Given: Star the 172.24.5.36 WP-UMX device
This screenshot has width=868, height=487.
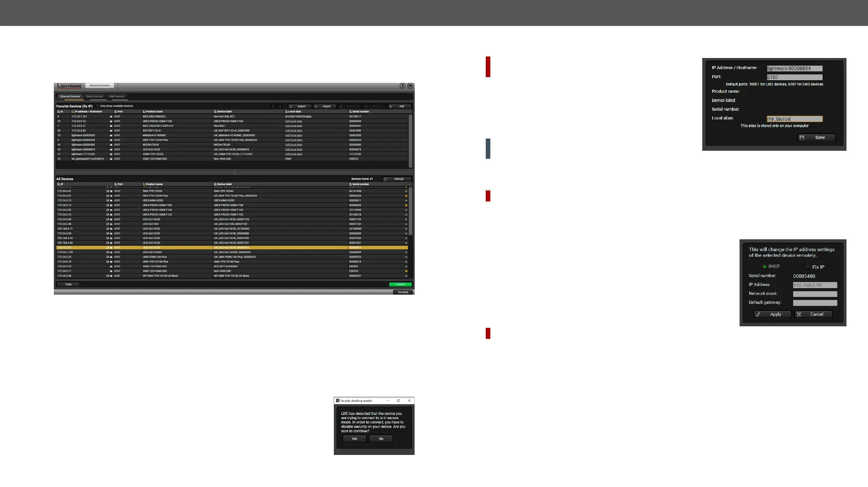Looking at the screenshot, I should 406,276.
